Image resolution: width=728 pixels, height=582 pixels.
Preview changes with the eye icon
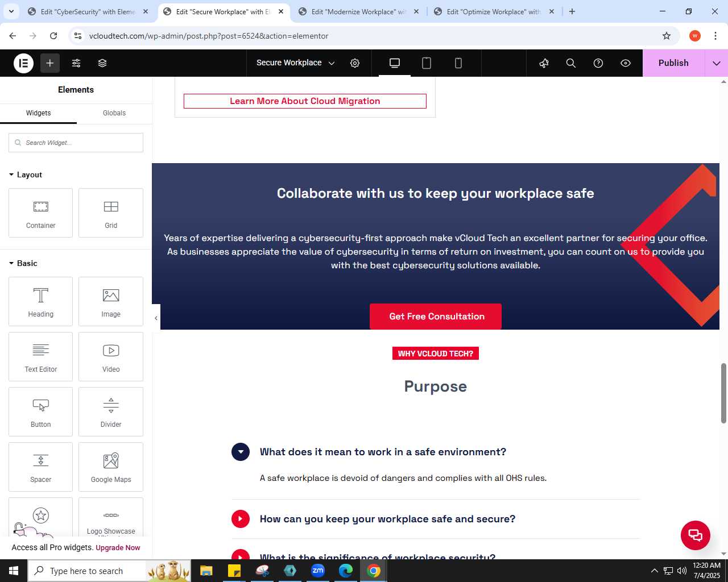coord(626,63)
